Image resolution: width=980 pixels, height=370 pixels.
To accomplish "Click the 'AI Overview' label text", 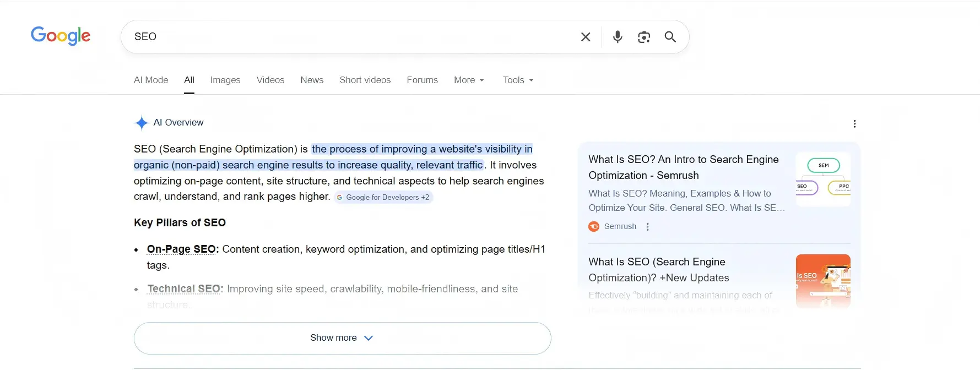I will (178, 122).
